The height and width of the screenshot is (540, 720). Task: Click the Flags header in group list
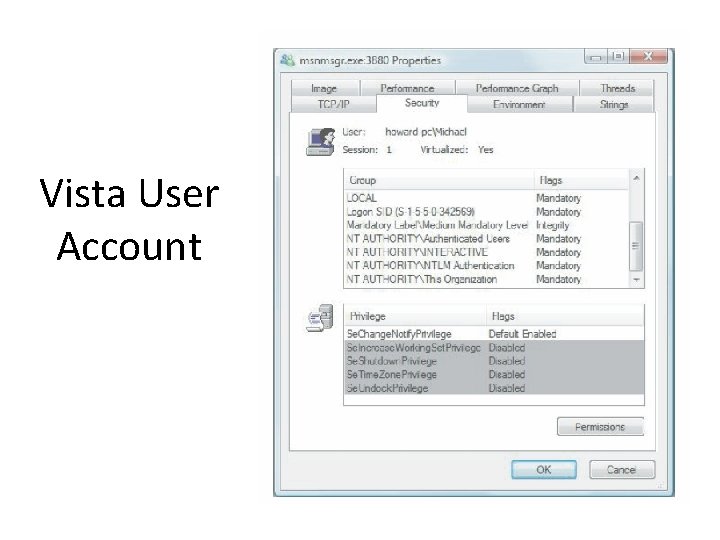[x=581, y=180]
